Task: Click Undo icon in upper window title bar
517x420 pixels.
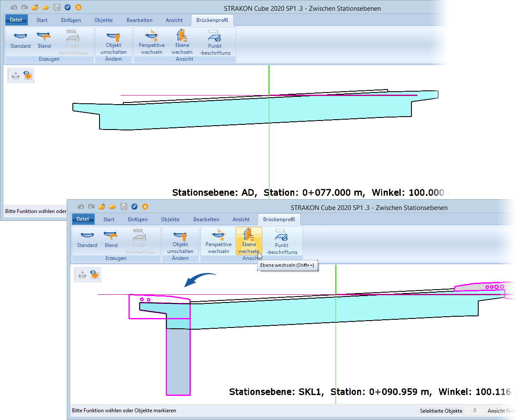Action: click(14, 7)
